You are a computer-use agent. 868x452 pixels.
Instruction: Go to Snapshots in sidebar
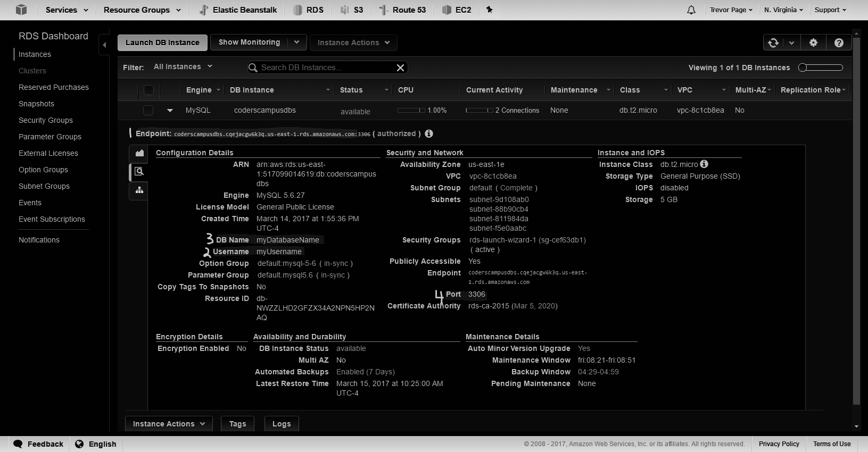pyautogui.click(x=36, y=104)
